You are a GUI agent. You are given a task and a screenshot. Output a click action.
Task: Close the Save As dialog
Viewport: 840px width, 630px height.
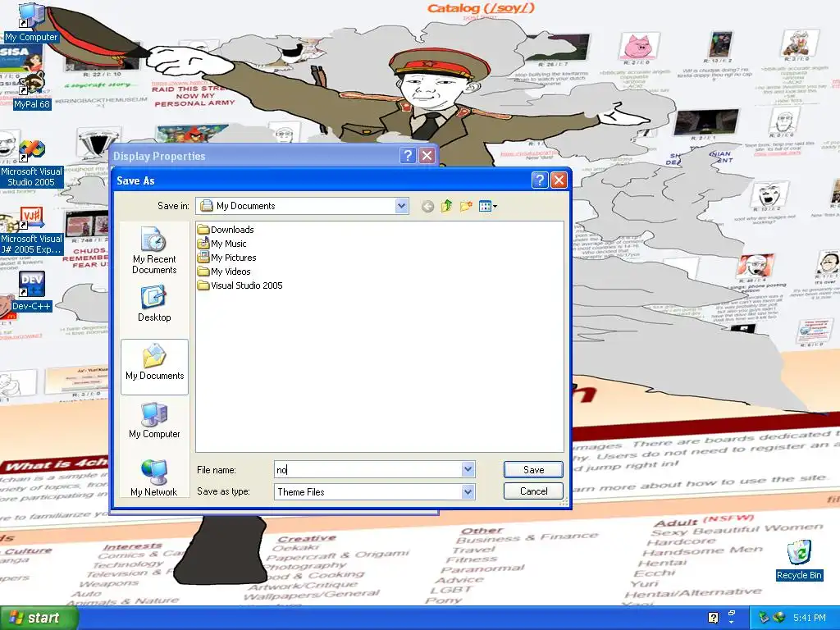559,180
